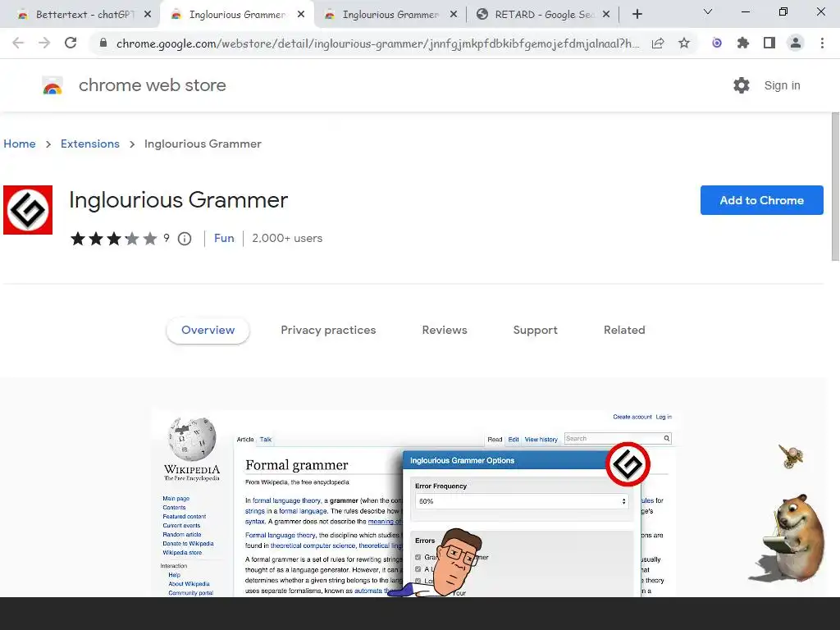Open a new browser tab
This screenshot has height=630, width=840.
click(x=637, y=15)
